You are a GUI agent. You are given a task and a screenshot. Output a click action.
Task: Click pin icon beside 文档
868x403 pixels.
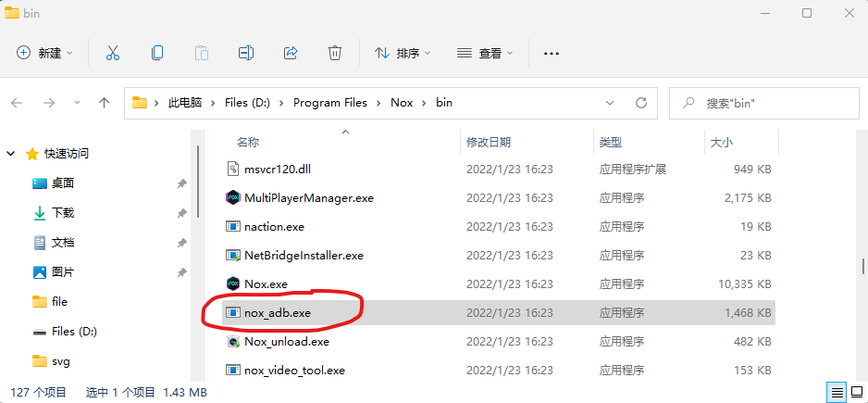181,242
